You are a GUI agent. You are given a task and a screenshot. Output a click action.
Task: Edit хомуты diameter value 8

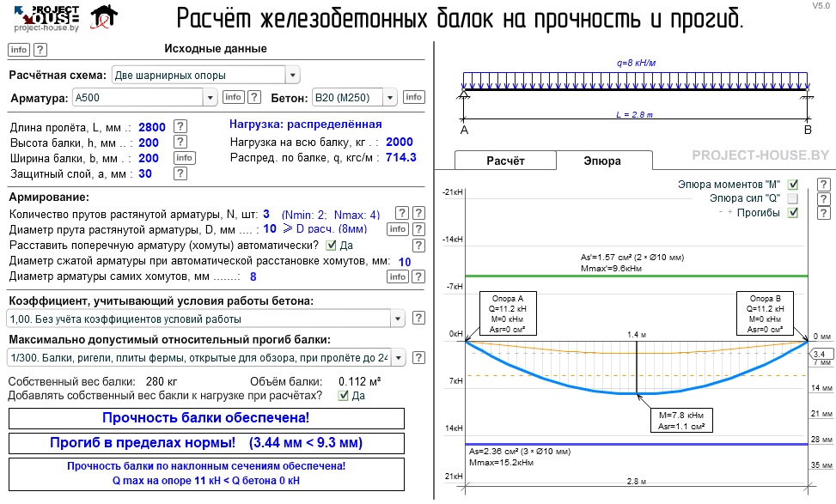point(253,276)
